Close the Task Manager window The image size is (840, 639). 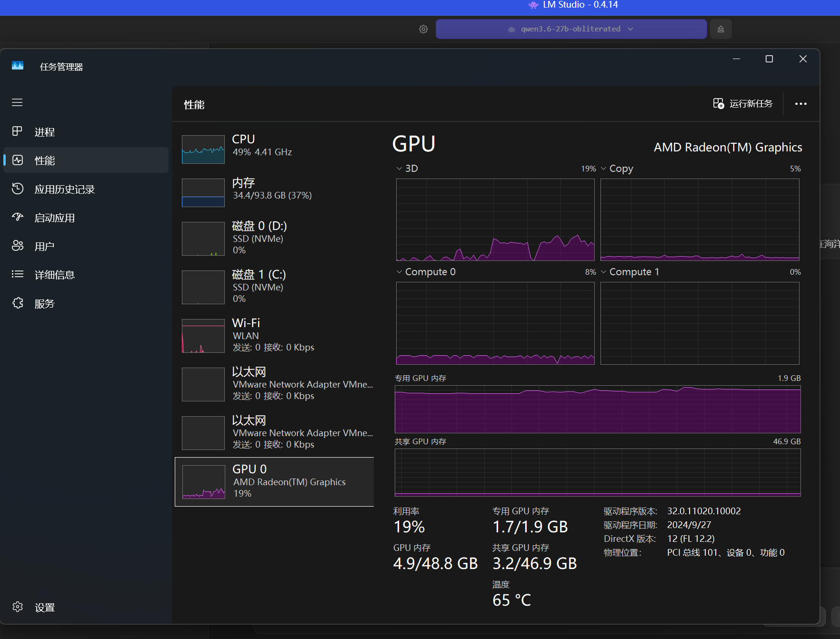point(803,59)
